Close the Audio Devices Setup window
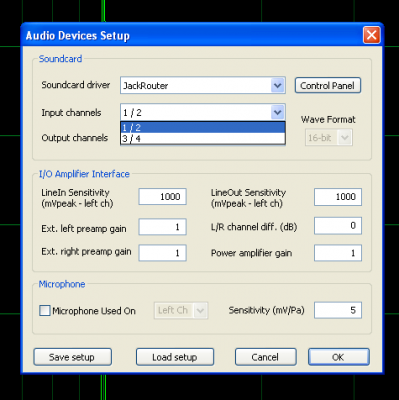The width and height of the screenshot is (399, 400). click(x=372, y=35)
